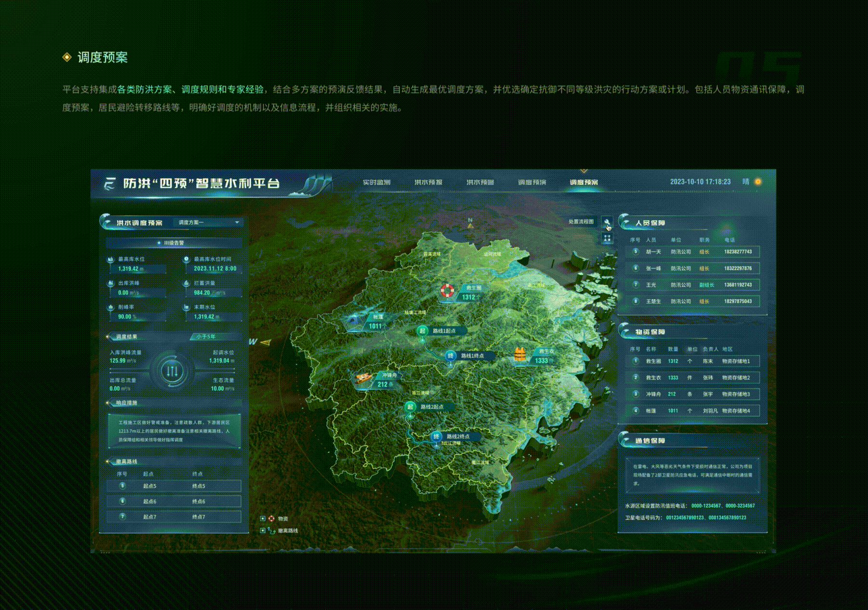Click the sun weather icon next to 晴
The width and height of the screenshot is (868, 610).
(758, 182)
